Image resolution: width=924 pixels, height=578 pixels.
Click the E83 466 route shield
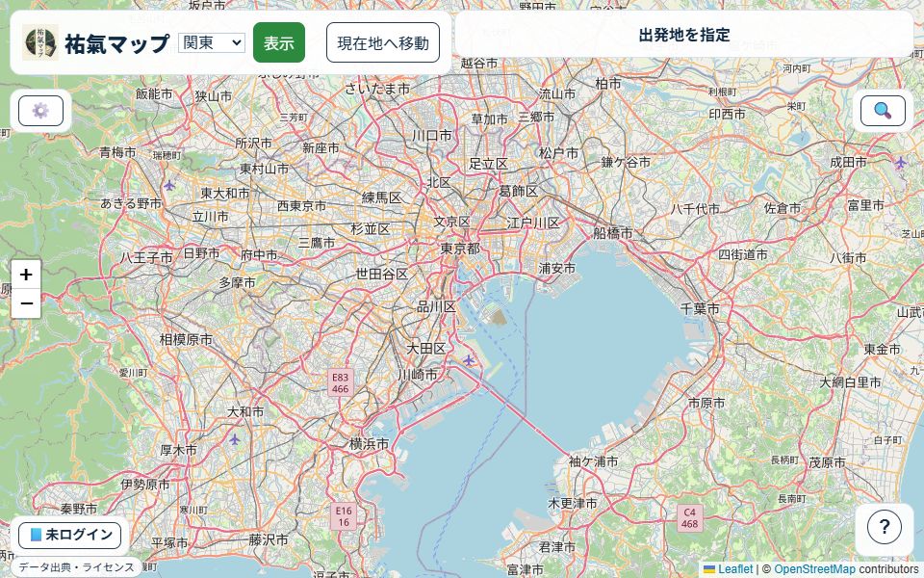(340, 382)
